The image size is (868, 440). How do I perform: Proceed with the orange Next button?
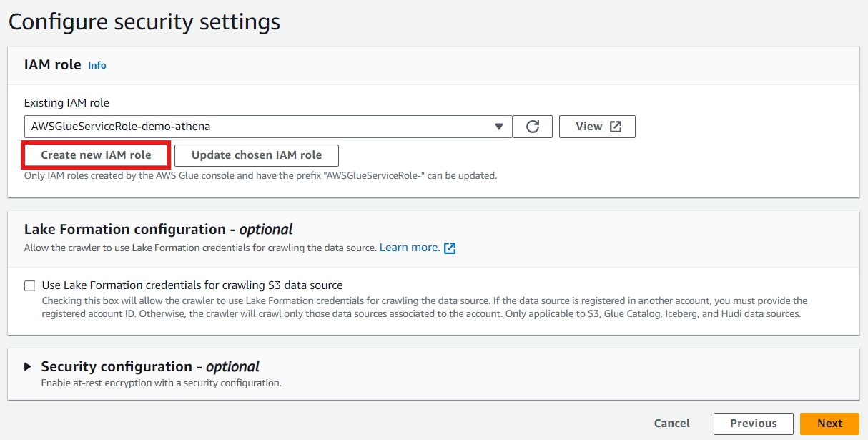click(x=829, y=424)
